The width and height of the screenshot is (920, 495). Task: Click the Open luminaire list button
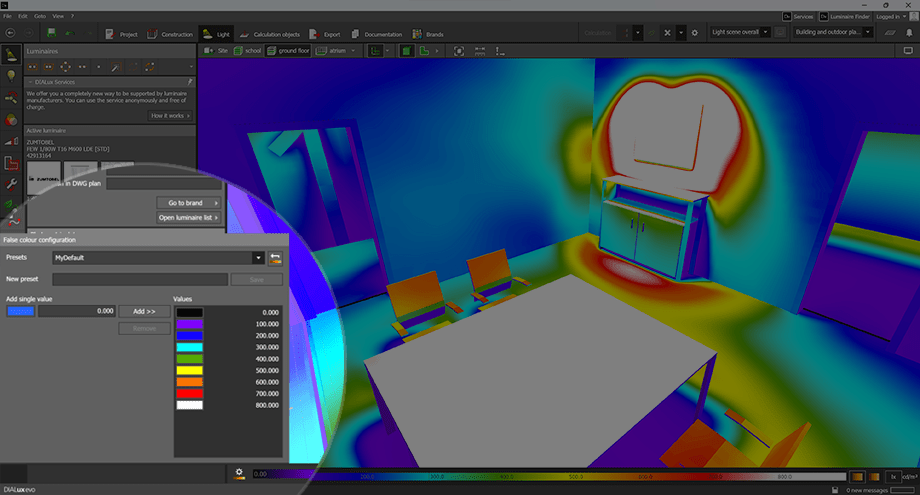pyautogui.click(x=188, y=217)
